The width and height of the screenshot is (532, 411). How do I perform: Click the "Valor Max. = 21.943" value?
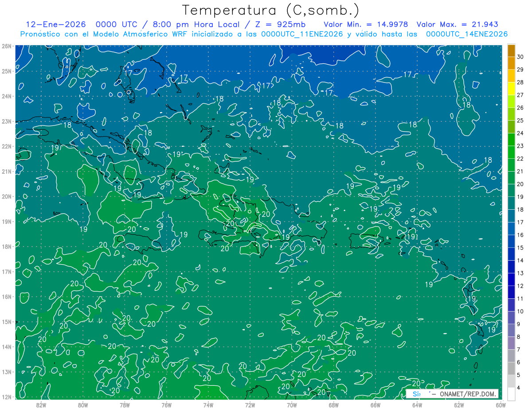pos(457,24)
